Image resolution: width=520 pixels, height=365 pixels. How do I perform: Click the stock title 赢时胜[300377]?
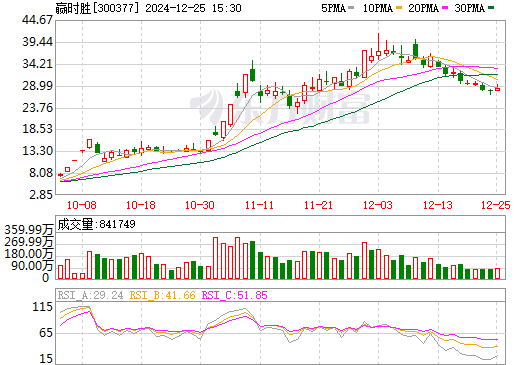(x=97, y=8)
